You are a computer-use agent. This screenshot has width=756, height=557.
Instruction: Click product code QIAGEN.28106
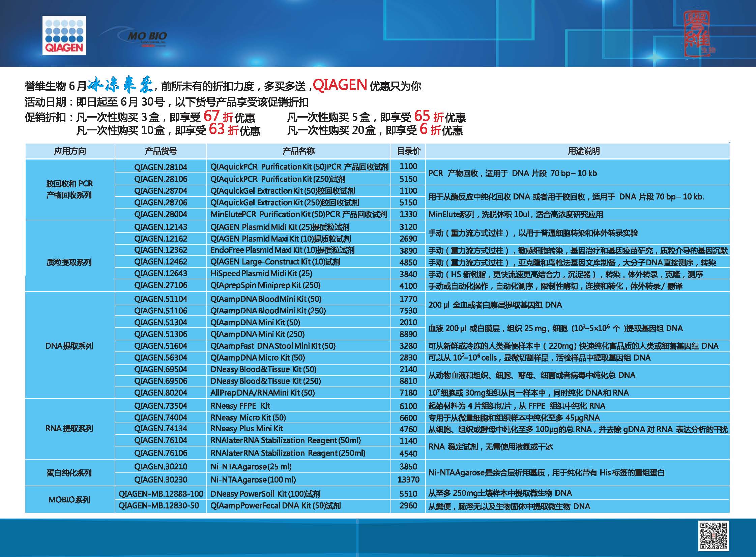point(161,179)
